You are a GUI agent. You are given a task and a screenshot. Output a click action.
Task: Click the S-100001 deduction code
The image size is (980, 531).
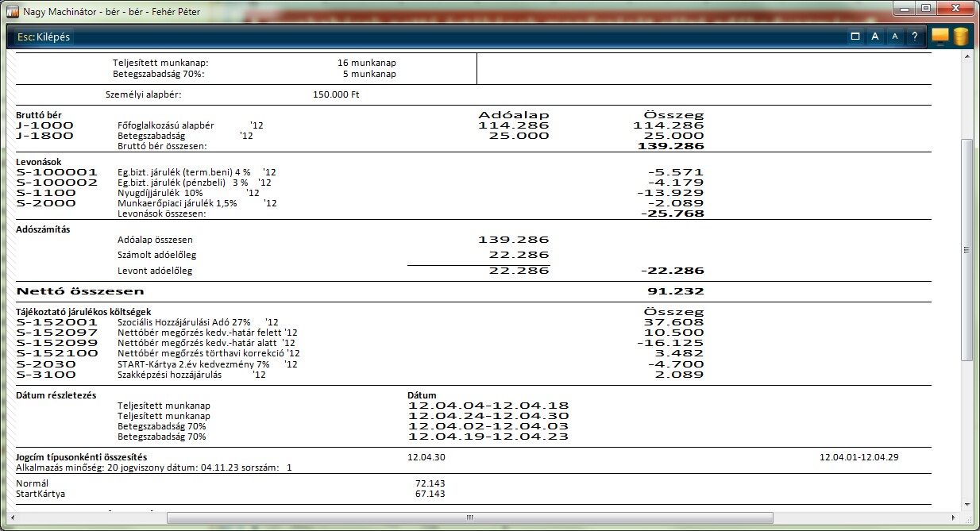click(x=57, y=172)
